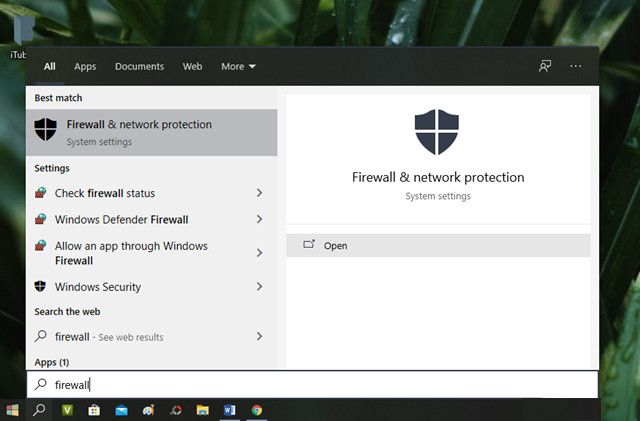
Task: Expand arrow next to Check firewall status
Action: click(x=259, y=193)
